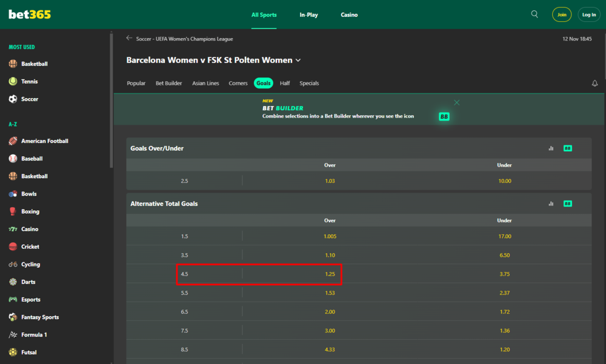The image size is (606, 364).
Task: Open the In-Play menu item
Action: pyautogui.click(x=308, y=15)
